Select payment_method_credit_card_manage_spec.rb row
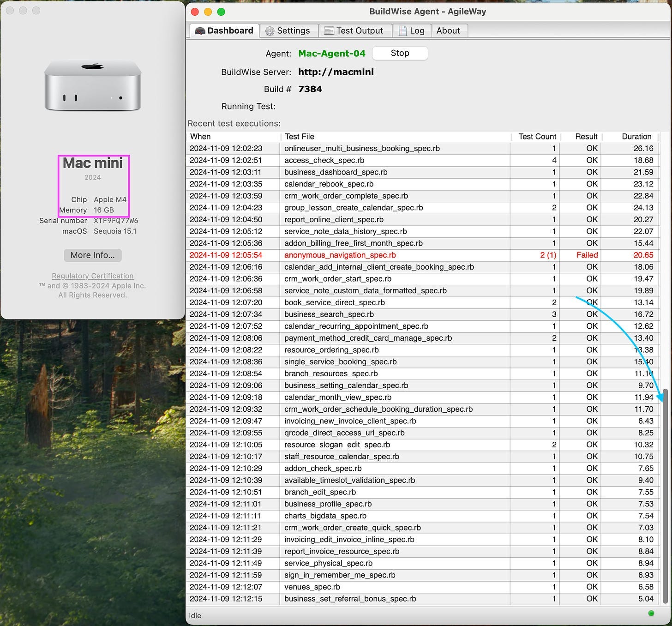 [x=422, y=338]
